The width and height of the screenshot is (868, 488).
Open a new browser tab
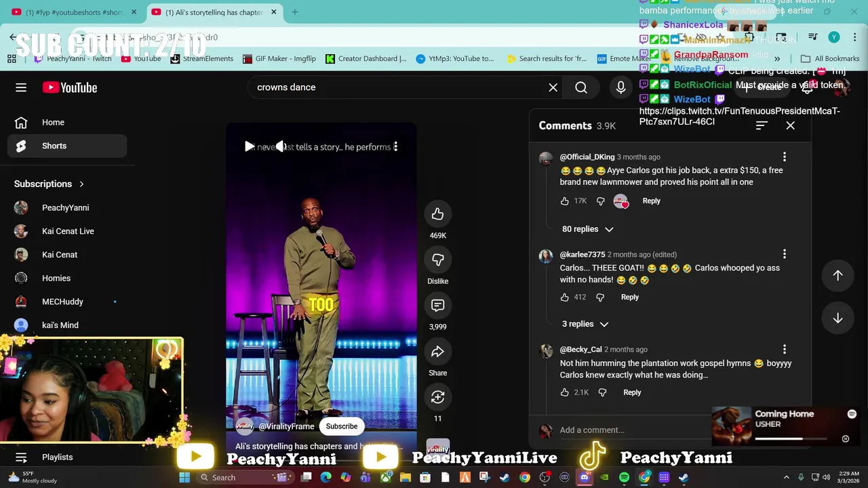coord(295,12)
